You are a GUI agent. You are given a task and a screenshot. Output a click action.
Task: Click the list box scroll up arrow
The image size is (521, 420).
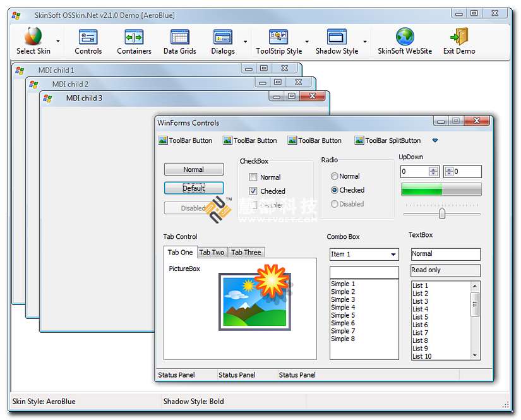click(475, 285)
